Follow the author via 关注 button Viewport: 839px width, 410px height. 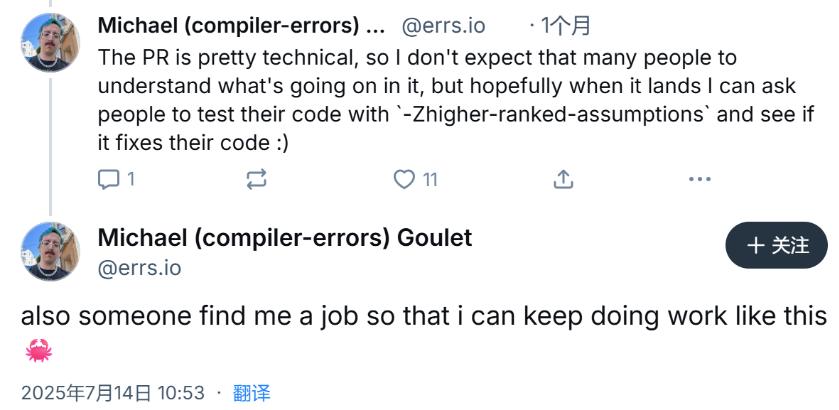coord(776,245)
